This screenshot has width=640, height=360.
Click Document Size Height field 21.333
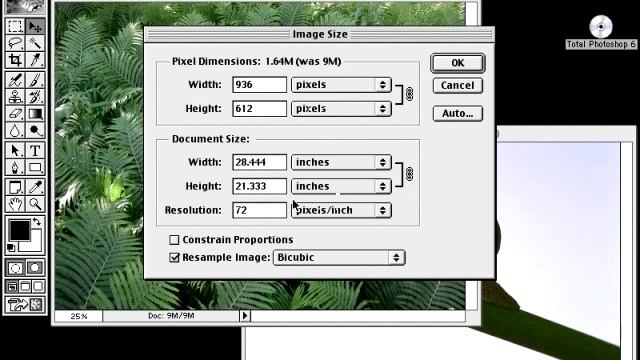coord(260,187)
